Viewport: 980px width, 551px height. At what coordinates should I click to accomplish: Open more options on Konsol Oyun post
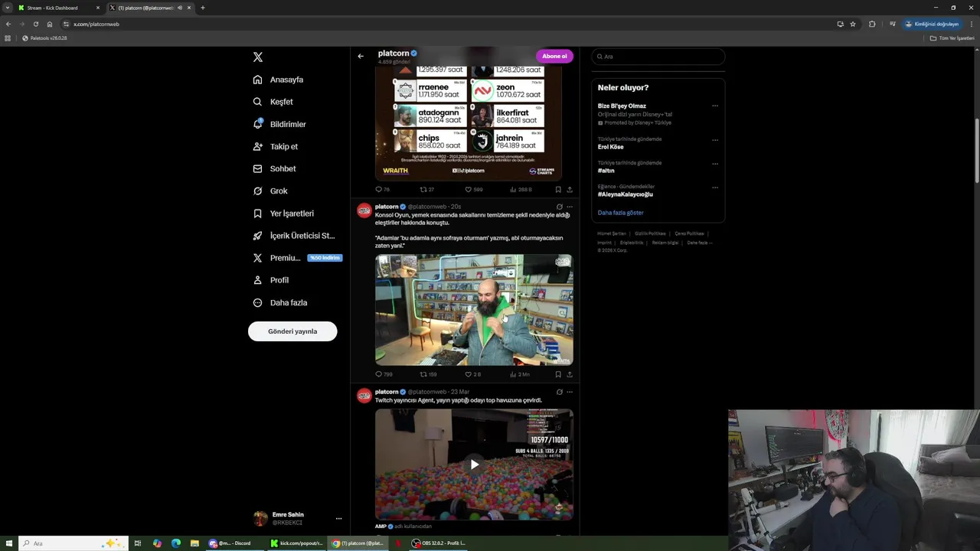[x=569, y=207]
